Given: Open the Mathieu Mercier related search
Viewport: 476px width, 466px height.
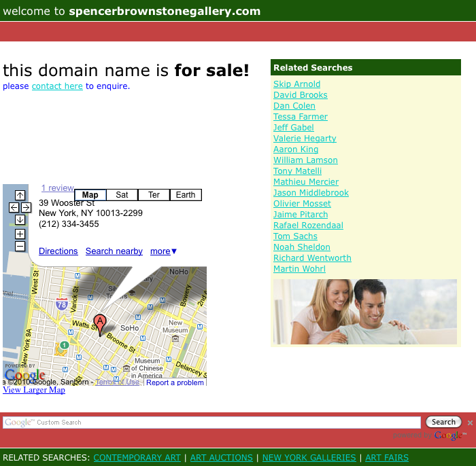Looking at the screenshot, I should tap(306, 182).
